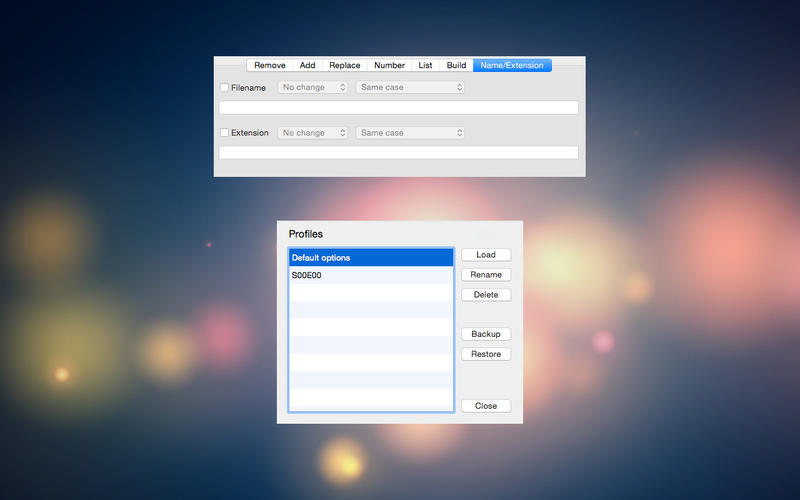Click the text field below the Filename row

[x=398, y=108]
